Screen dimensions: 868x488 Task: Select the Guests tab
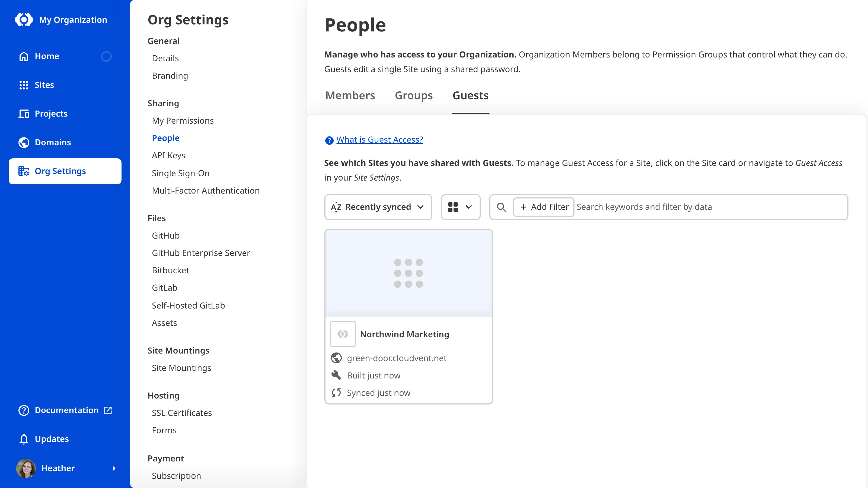[x=470, y=96]
